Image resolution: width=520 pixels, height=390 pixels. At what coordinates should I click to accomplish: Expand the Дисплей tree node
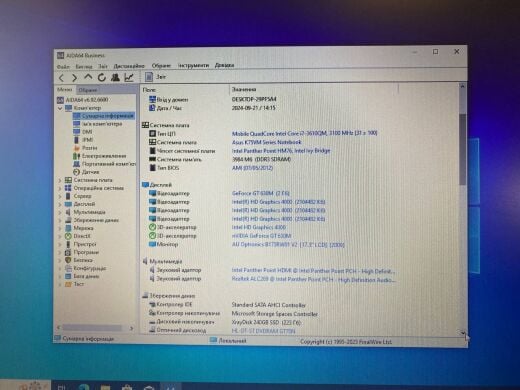coord(60,204)
